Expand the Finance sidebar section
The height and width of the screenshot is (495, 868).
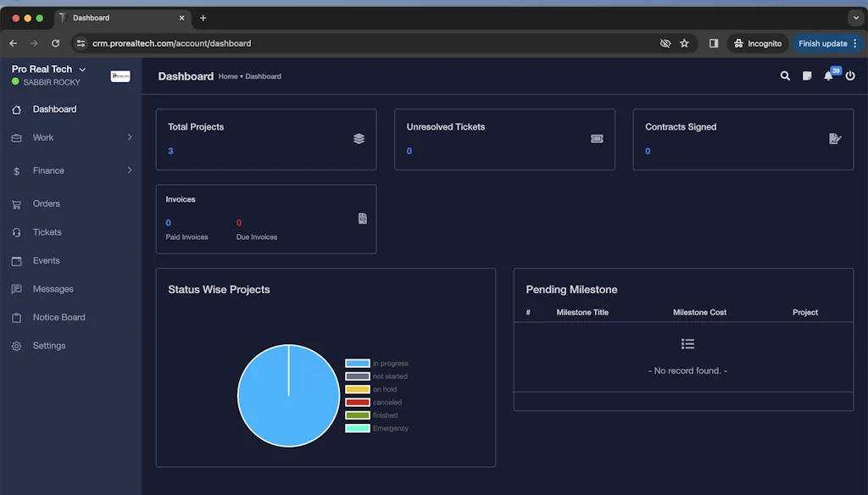70,170
